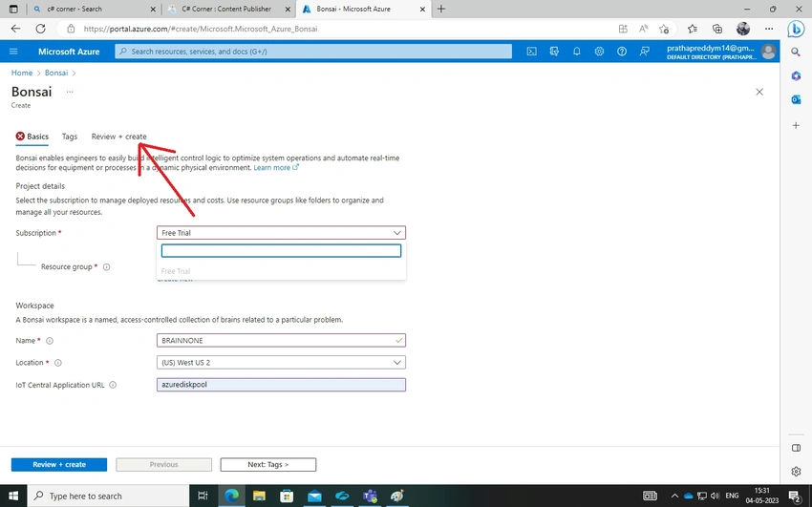Open the Windows notification center
This screenshot has width=812, height=507.
(x=796, y=496)
